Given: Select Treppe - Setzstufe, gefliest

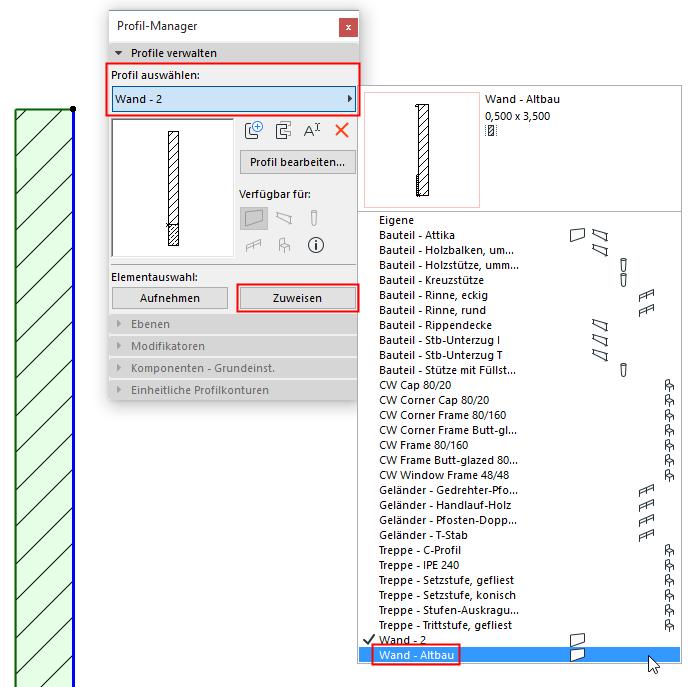Looking at the screenshot, I should point(519,580).
